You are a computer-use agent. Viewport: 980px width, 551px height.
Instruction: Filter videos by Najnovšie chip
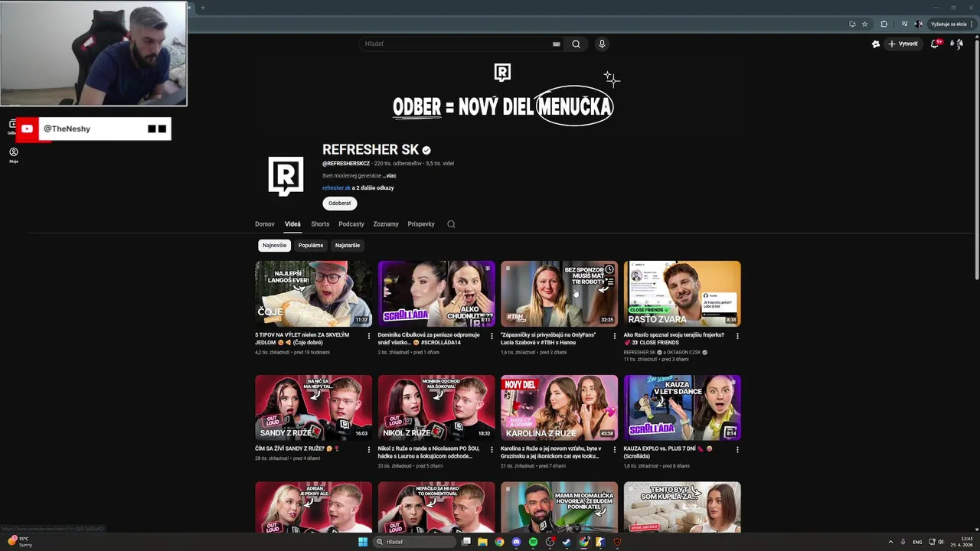[274, 246]
